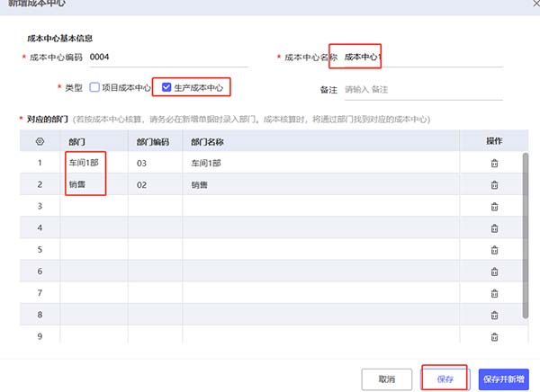Click the trash icon for row 4
The image size is (540, 392).
[x=494, y=228]
